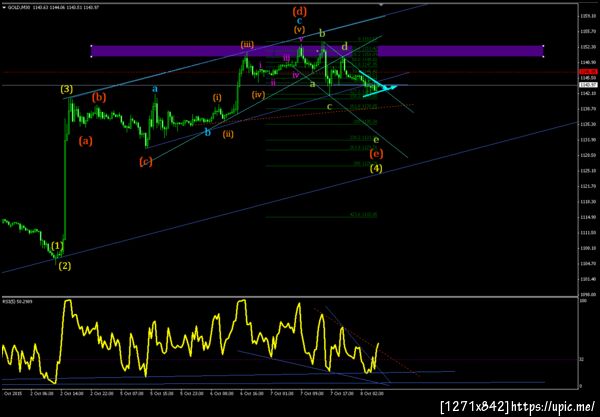The width and height of the screenshot is (600, 417).
Task: Click the '6 Oct 16:00' time axis label
Action: (x=251, y=393)
